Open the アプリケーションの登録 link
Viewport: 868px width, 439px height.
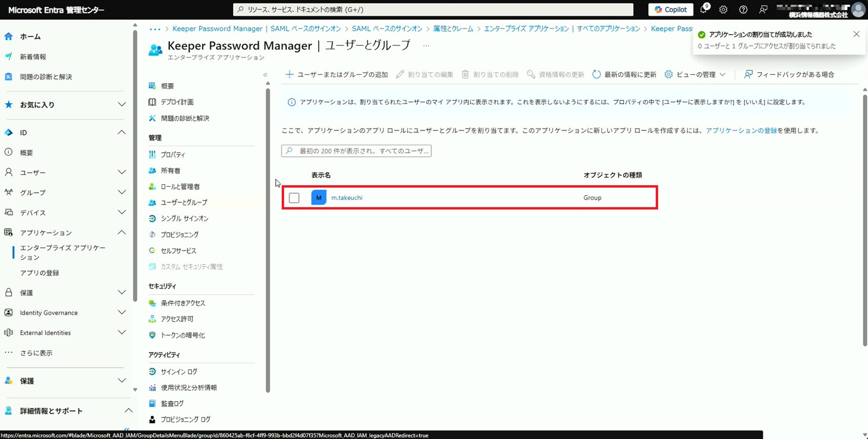coord(741,131)
